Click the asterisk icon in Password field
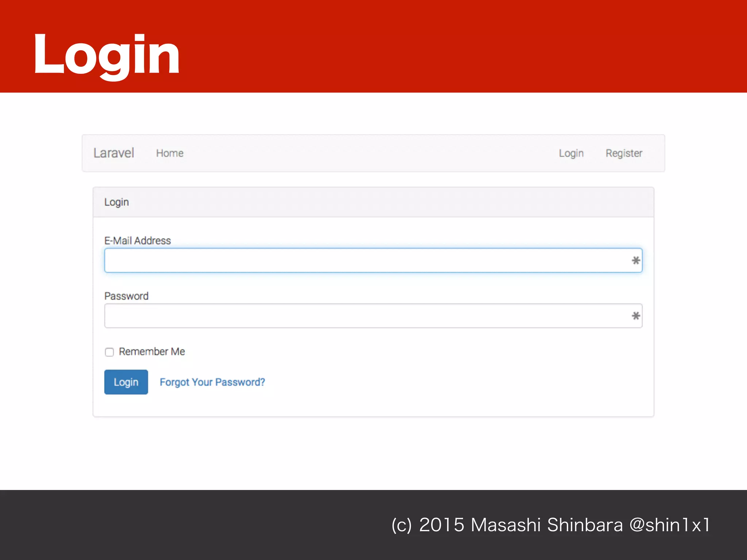The image size is (747, 560). 636,316
